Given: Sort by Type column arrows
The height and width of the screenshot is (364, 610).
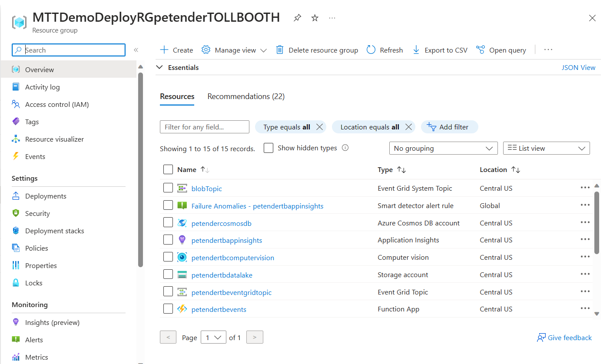Looking at the screenshot, I should coord(401,170).
